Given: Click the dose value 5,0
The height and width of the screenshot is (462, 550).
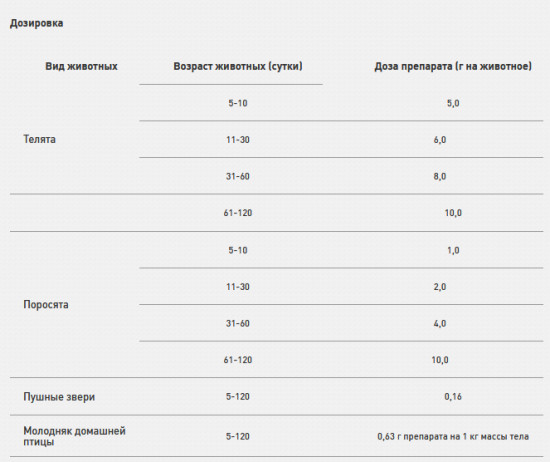Looking at the screenshot, I should tap(453, 103).
